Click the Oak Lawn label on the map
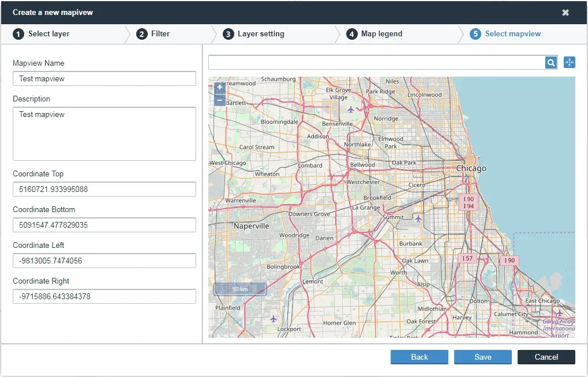 point(415,261)
